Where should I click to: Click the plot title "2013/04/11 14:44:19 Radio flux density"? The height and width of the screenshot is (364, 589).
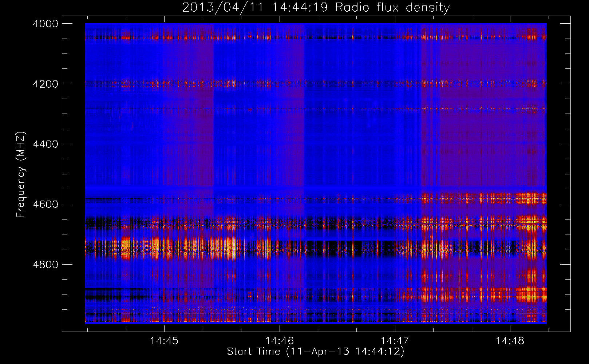coord(316,8)
